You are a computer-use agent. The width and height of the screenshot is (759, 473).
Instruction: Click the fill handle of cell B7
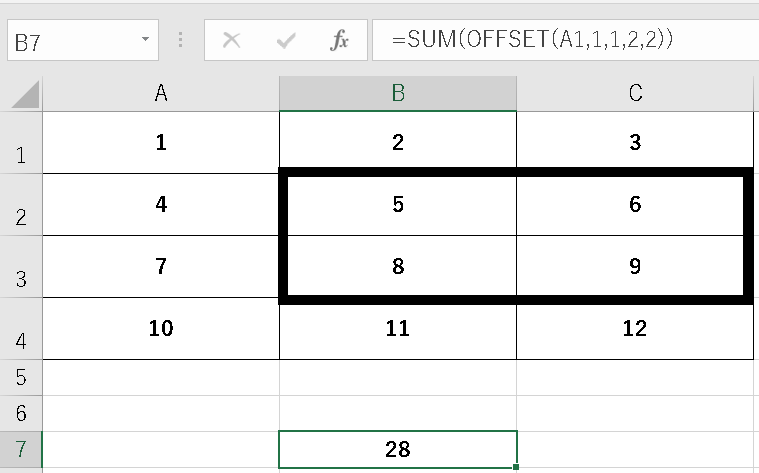pyautogui.click(x=516, y=466)
